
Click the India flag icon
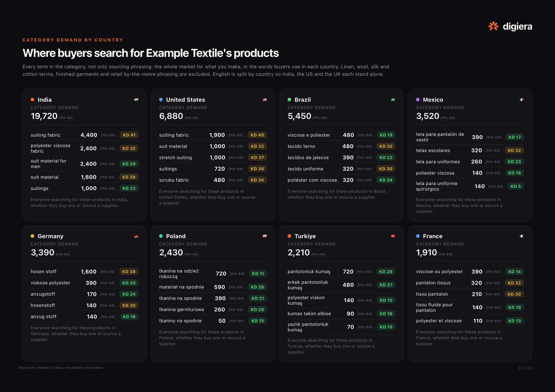[136, 100]
